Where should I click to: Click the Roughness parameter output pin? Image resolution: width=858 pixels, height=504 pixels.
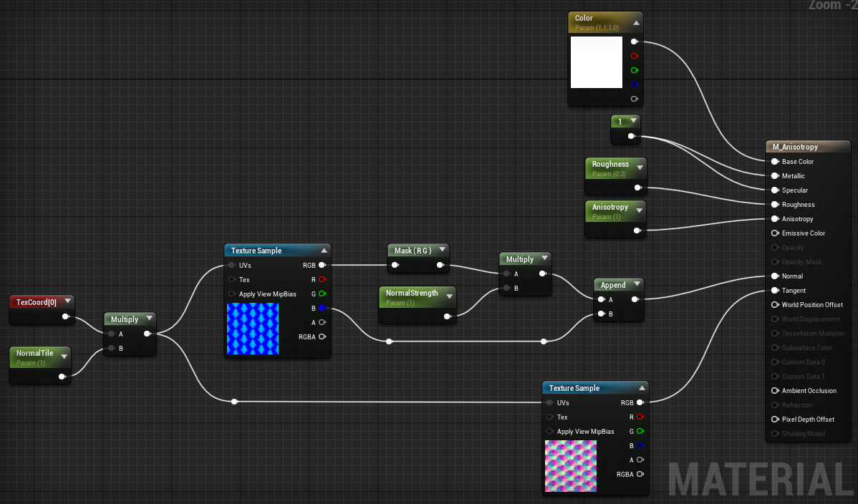(x=638, y=188)
